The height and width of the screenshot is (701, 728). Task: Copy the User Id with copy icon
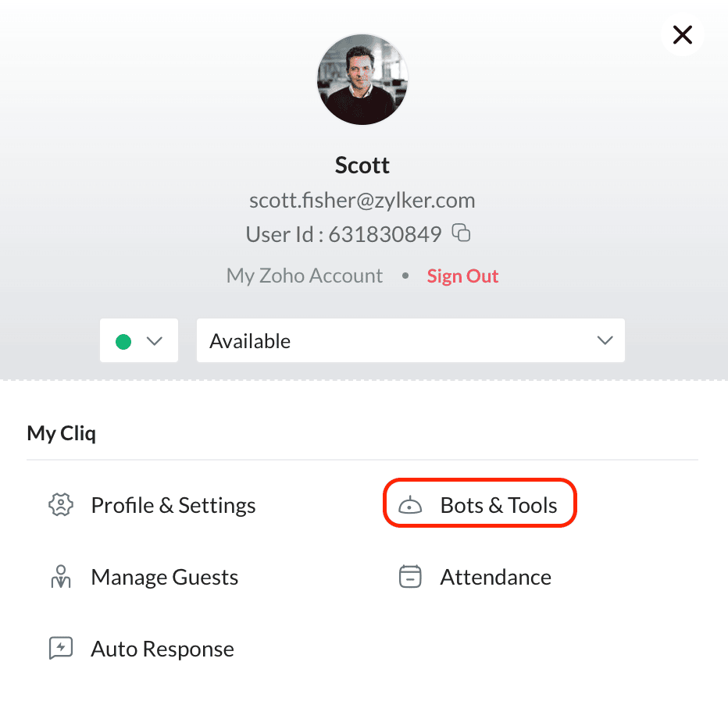(x=461, y=233)
